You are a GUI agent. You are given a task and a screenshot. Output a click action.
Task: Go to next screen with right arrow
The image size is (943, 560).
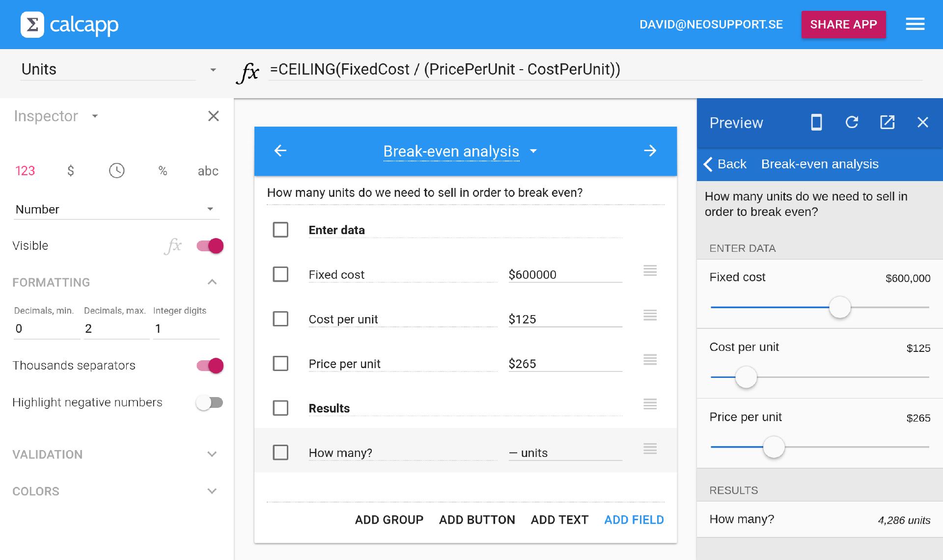pyautogui.click(x=650, y=151)
